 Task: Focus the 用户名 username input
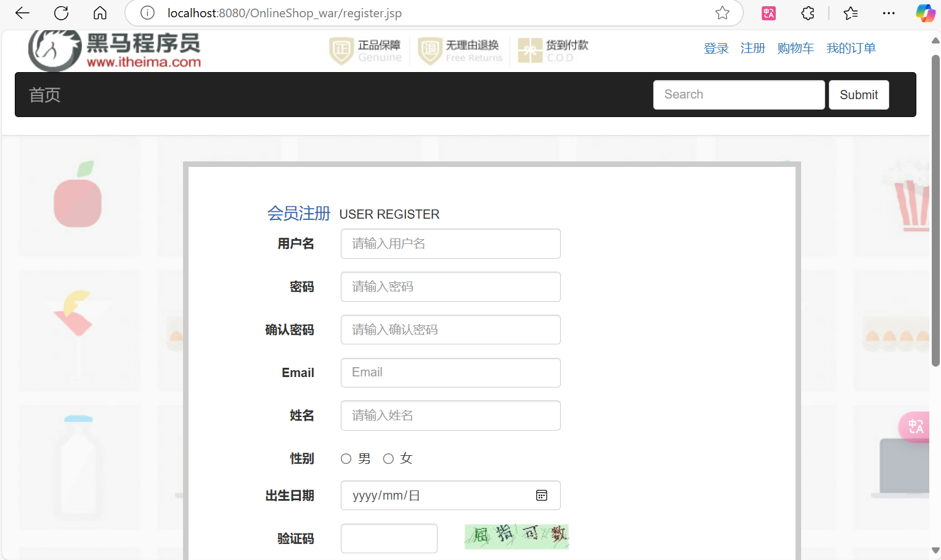coord(450,243)
